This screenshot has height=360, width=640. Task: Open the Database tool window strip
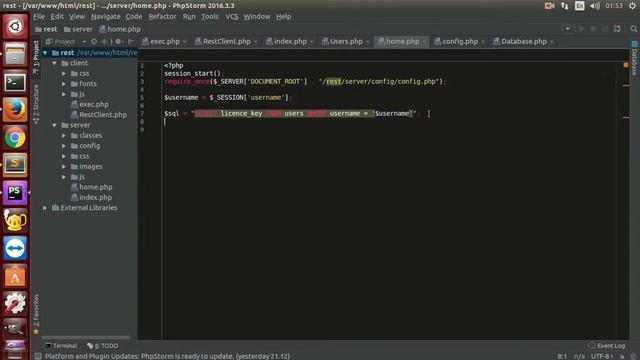tap(634, 58)
